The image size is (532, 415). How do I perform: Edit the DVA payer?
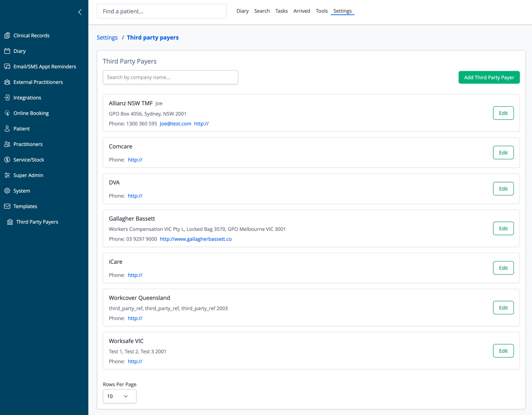point(503,189)
